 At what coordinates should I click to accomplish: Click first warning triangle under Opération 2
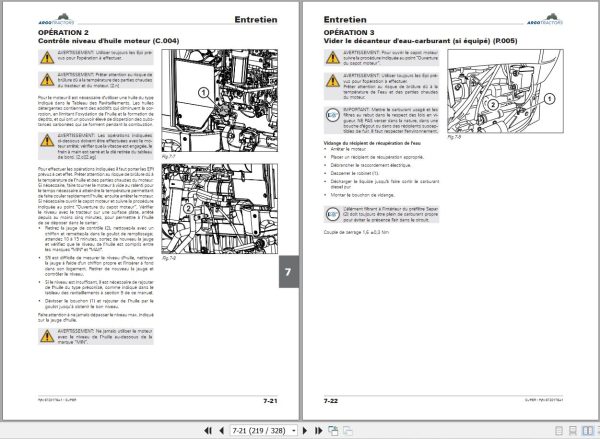(x=47, y=58)
